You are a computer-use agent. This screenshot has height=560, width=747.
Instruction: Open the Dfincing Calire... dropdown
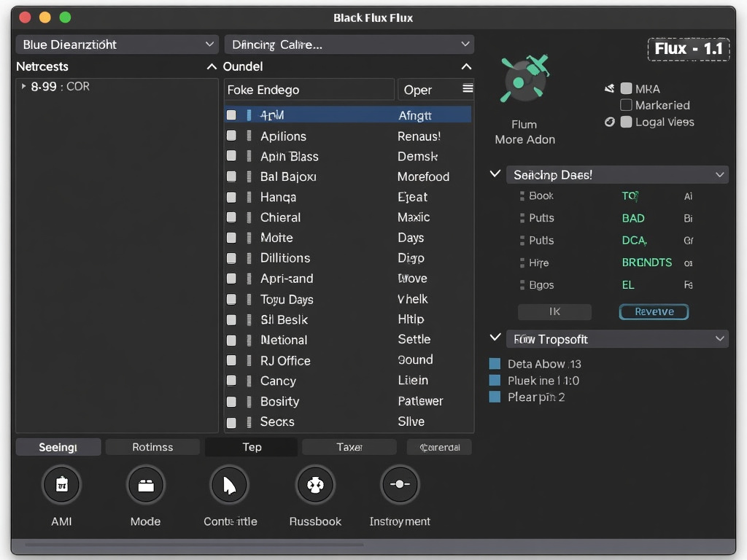point(349,44)
